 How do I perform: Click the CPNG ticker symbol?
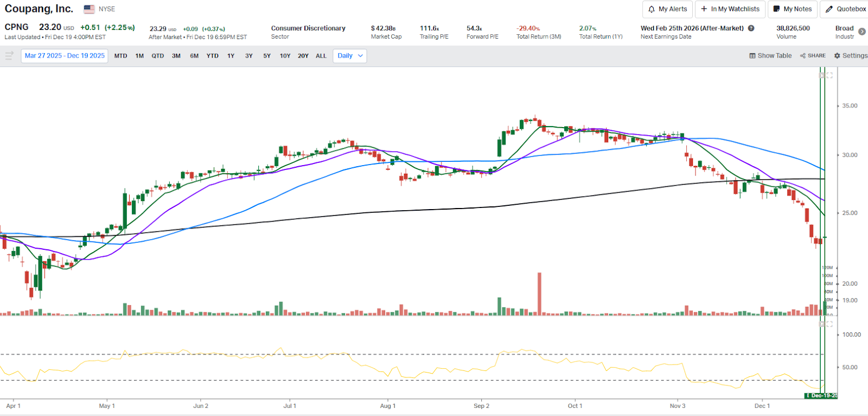click(x=16, y=27)
